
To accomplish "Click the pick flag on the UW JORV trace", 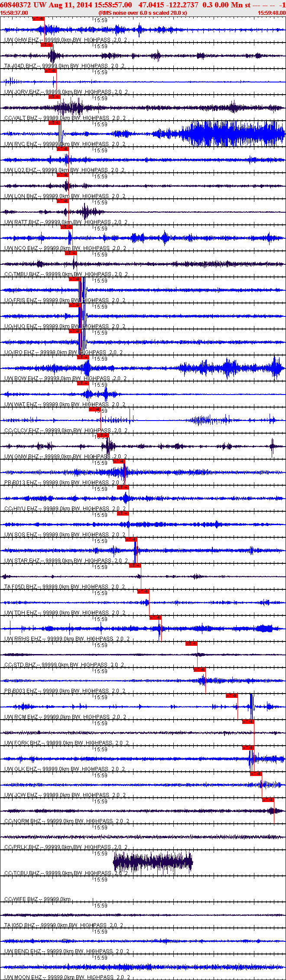I will [51, 71].
